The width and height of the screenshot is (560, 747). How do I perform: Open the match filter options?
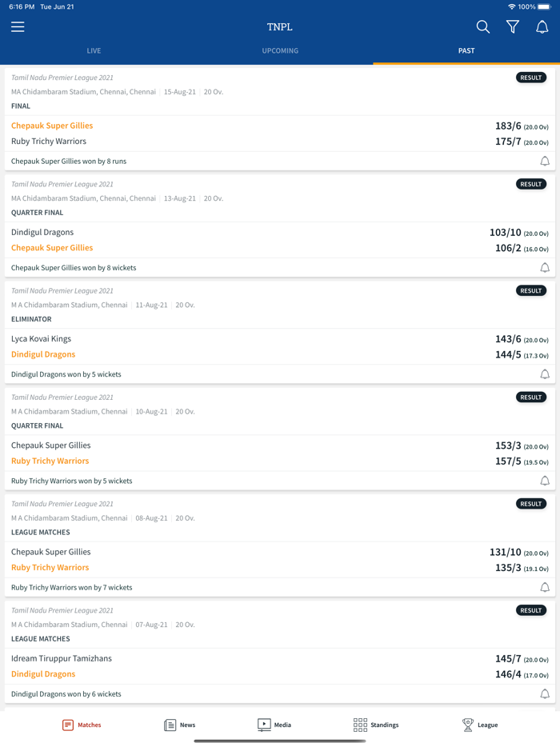click(513, 26)
